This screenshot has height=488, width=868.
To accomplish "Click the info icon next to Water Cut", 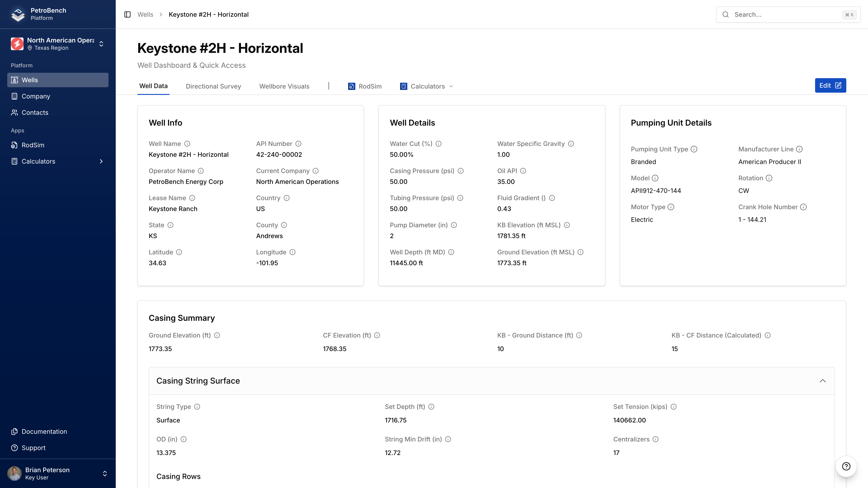I will [x=438, y=144].
